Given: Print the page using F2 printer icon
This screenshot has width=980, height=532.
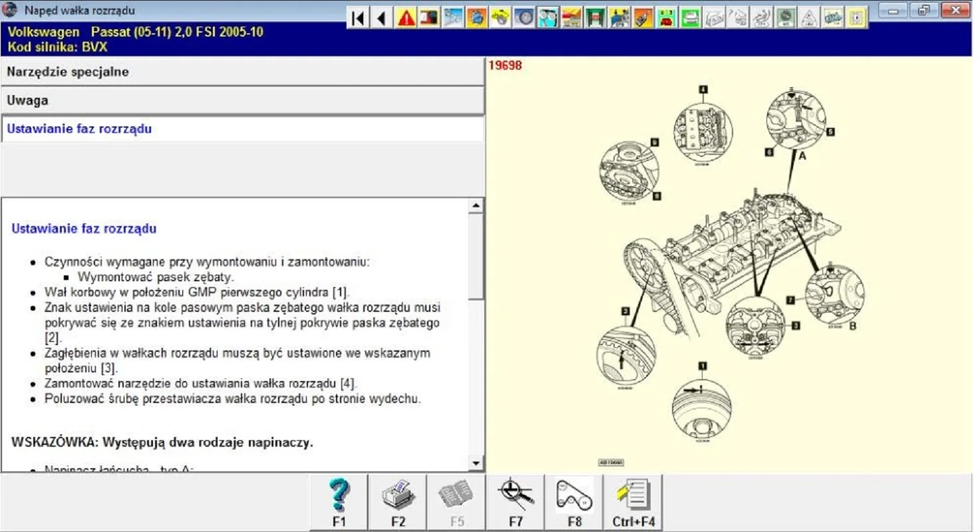Looking at the screenshot, I should point(398,503).
